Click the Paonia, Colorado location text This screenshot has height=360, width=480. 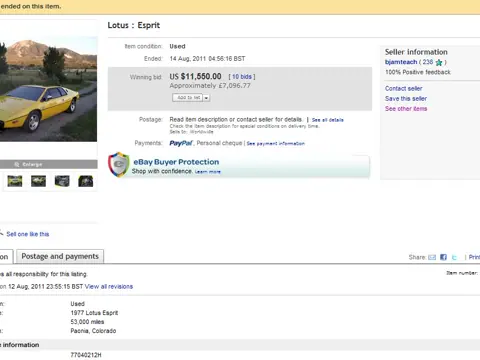(x=93, y=331)
